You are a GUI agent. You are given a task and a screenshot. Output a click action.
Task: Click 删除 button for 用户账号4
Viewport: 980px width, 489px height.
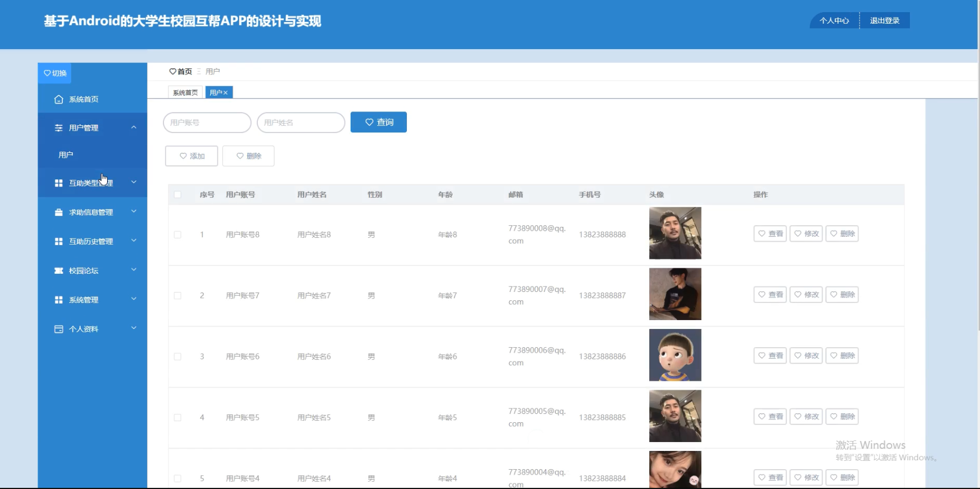click(x=842, y=477)
